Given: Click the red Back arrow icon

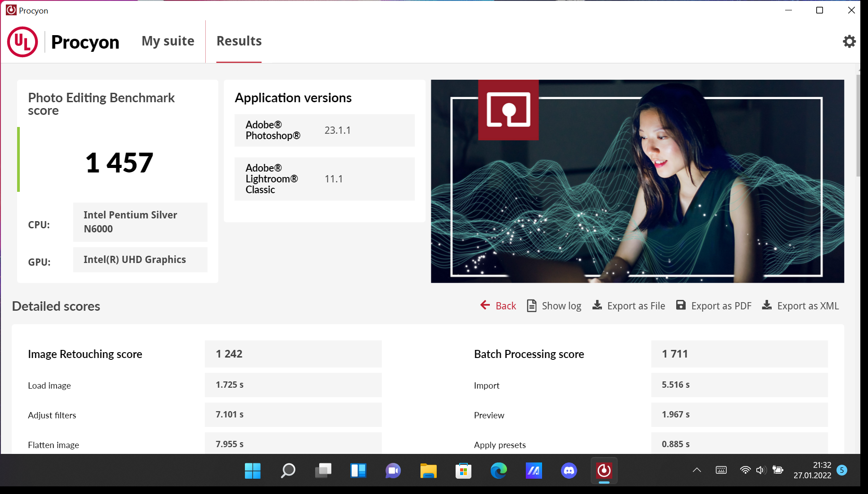Looking at the screenshot, I should [485, 305].
